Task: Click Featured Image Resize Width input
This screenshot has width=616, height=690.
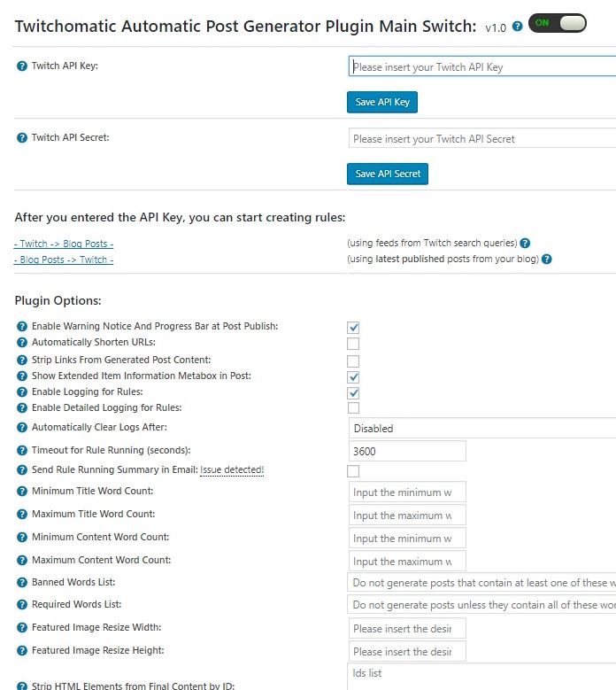Action: (x=407, y=628)
